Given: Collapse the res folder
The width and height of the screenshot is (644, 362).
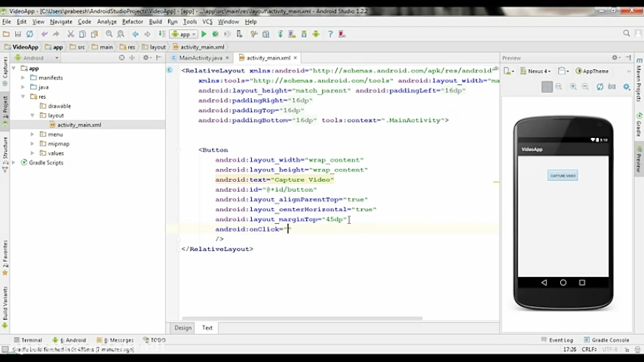Looking at the screenshot, I should click(x=23, y=97).
